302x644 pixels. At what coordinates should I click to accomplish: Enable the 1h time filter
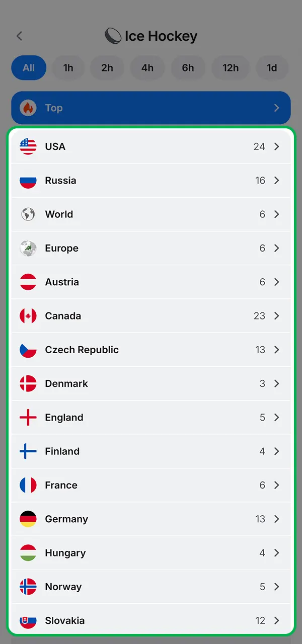[68, 68]
